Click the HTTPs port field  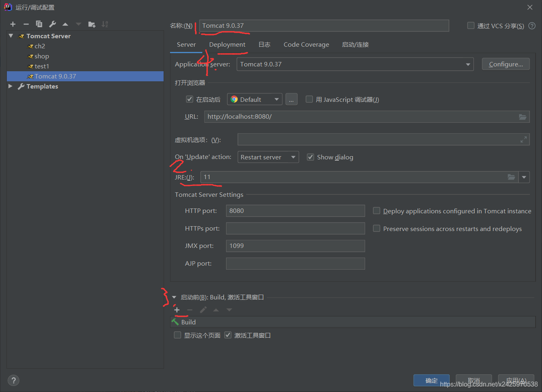(295, 228)
